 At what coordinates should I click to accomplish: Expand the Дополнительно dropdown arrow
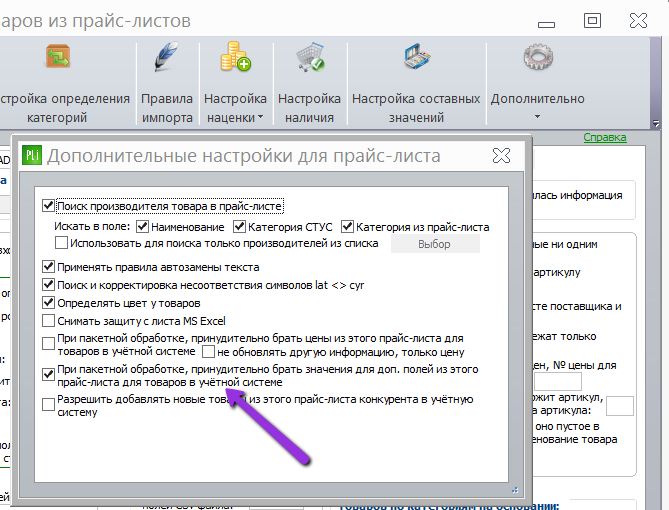pyautogui.click(x=538, y=117)
